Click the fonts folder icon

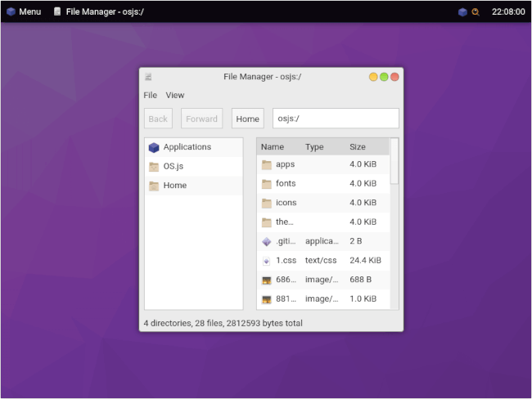[x=266, y=184]
